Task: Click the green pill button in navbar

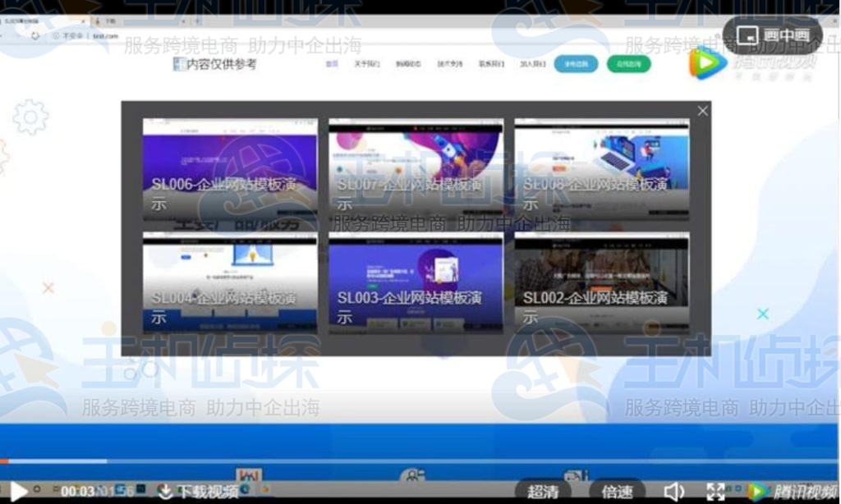Action: pyautogui.click(x=628, y=63)
